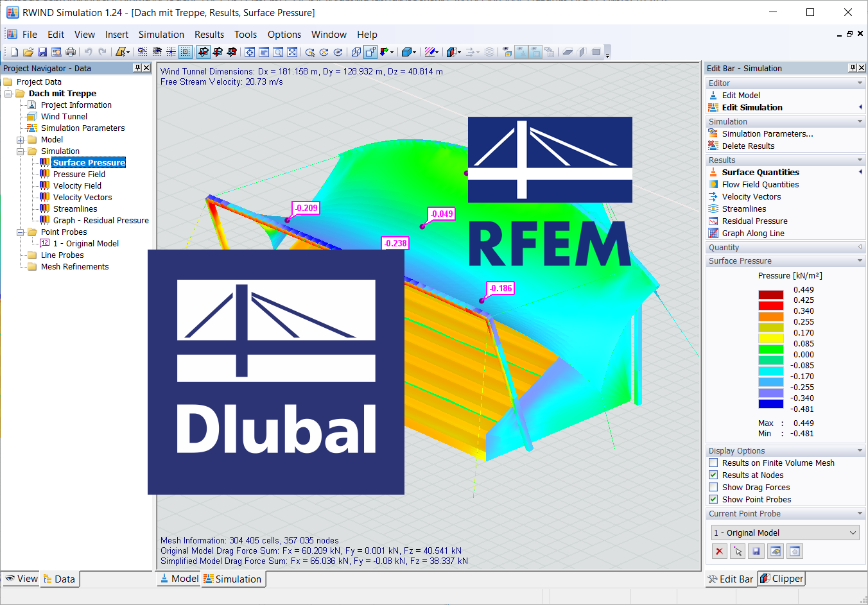
Task: Click the -0.238 point probe label
Action: tap(395, 243)
